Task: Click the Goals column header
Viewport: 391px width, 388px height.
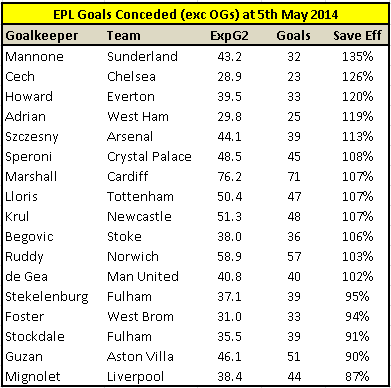Action: pyautogui.click(x=293, y=36)
